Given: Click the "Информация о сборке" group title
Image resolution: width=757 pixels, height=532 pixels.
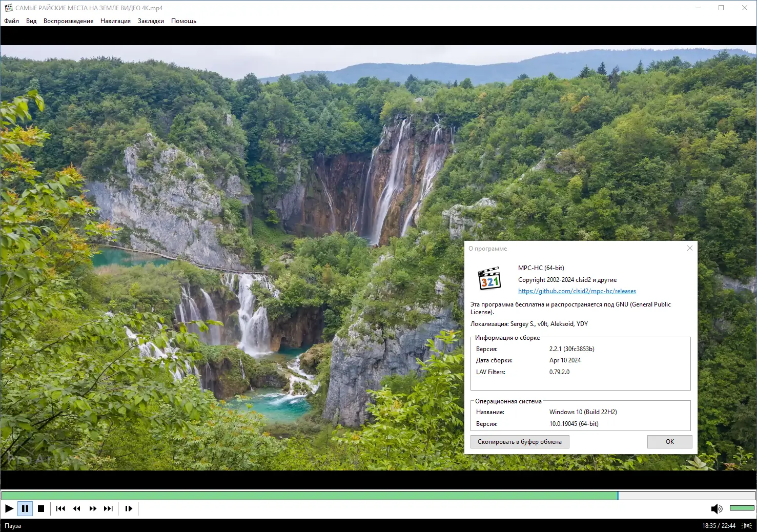Looking at the screenshot, I should point(507,338).
